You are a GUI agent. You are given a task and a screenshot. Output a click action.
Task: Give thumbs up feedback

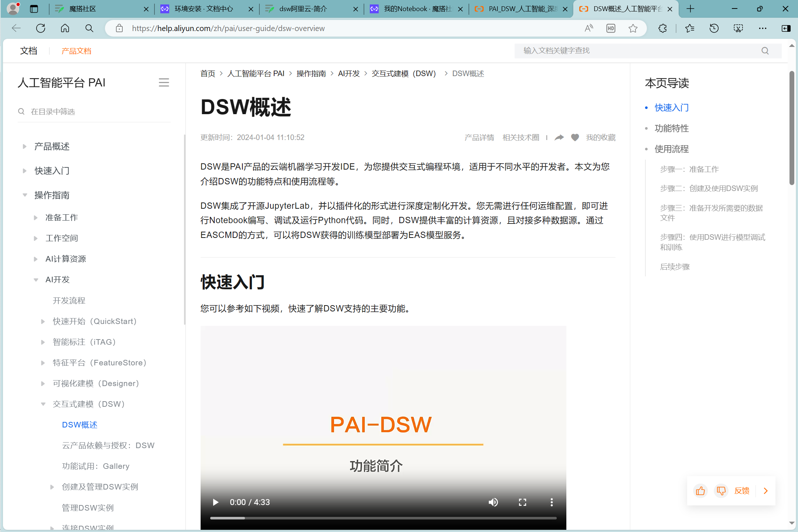point(700,491)
